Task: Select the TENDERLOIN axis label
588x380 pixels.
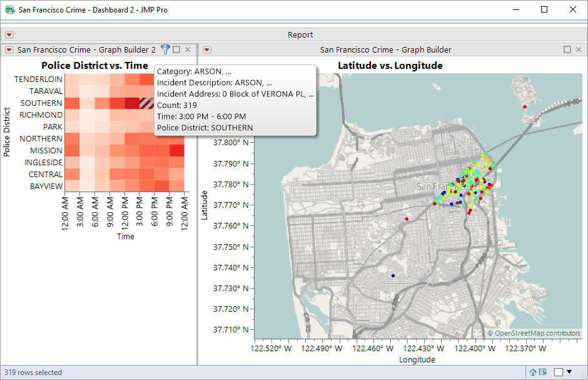Action: (x=38, y=79)
